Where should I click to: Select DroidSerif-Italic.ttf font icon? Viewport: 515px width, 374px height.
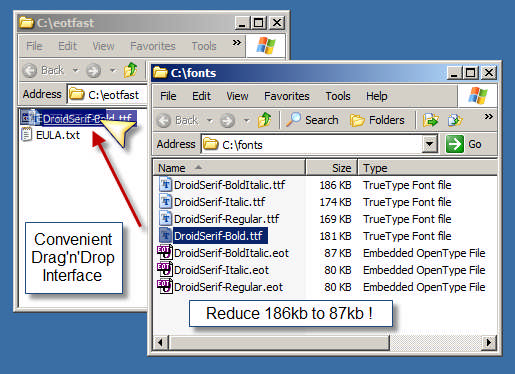tap(165, 202)
